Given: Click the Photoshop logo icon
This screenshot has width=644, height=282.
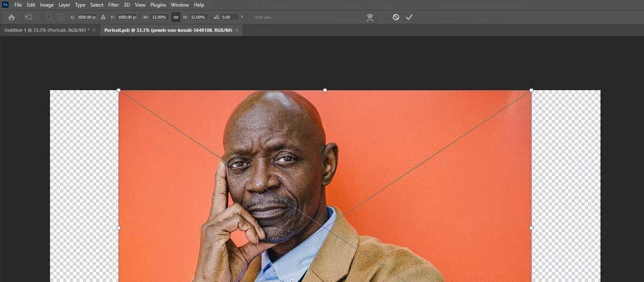Looking at the screenshot, I should pyautogui.click(x=5, y=5).
